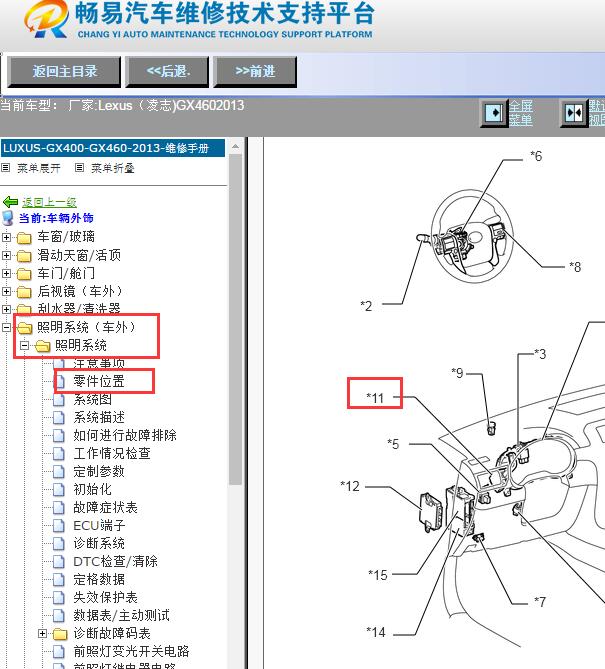Click the 初始化 document icon
The width and height of the screenshot is (605, 669).
click(59, 489)
